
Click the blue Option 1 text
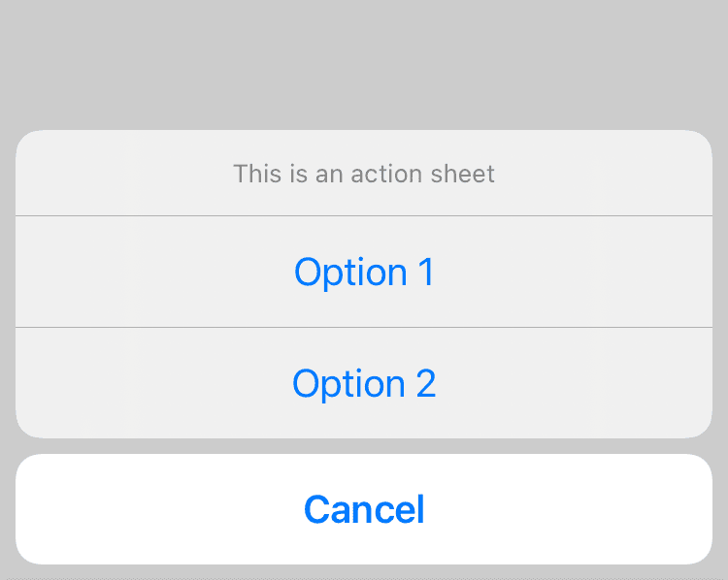coord(364,272)
